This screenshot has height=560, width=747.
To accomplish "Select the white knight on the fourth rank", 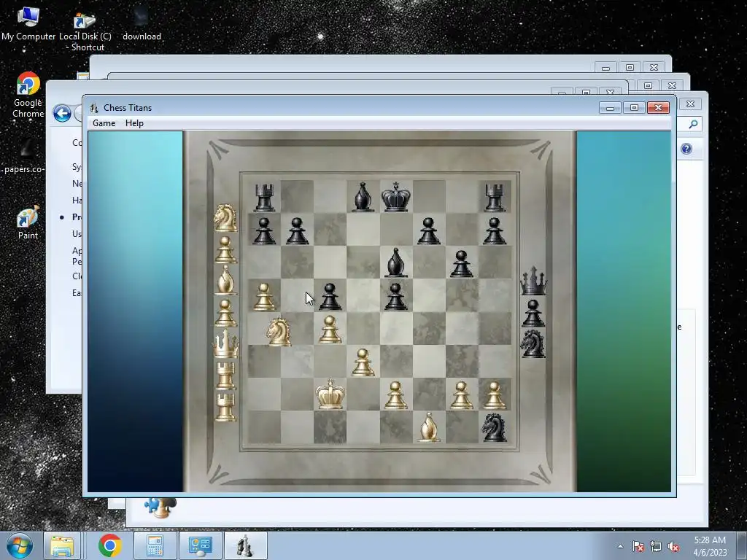I will tap(279, 332).
